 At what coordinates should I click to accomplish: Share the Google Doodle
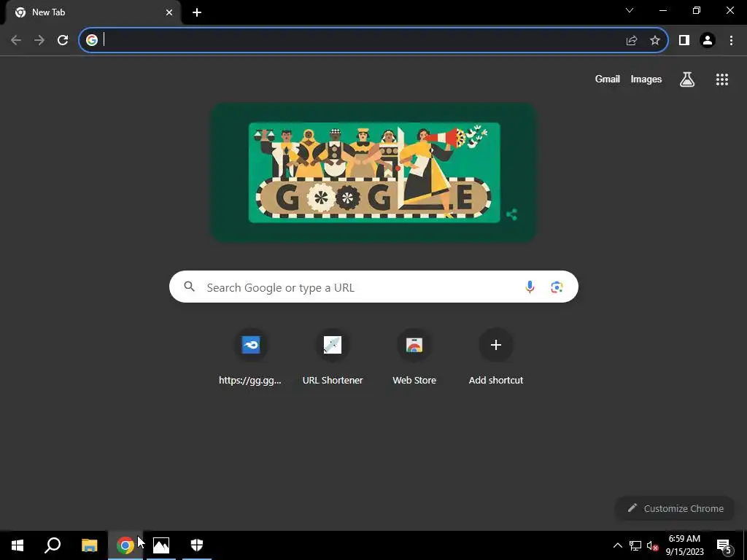(511, 214)
